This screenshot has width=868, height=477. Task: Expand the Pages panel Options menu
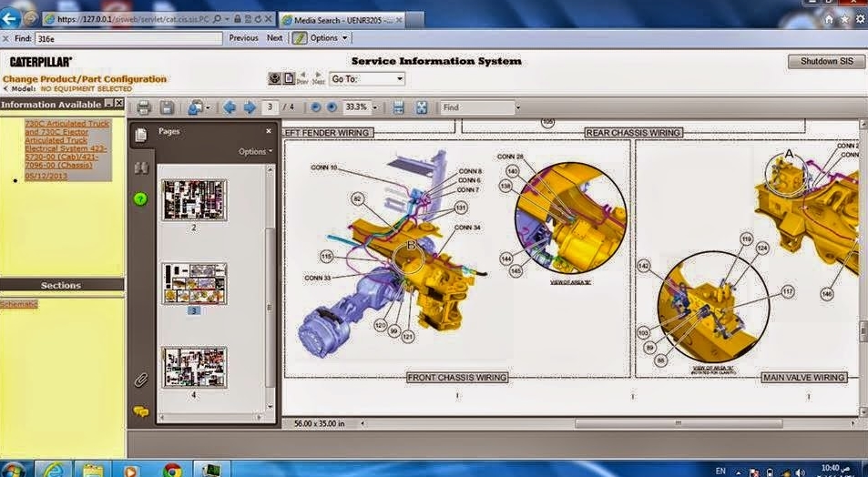[x=255, y=151]
